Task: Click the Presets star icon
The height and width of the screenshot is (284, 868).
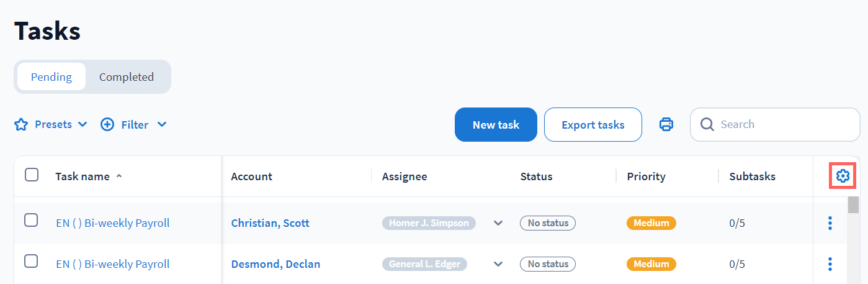Action: (x=21, y=125)
